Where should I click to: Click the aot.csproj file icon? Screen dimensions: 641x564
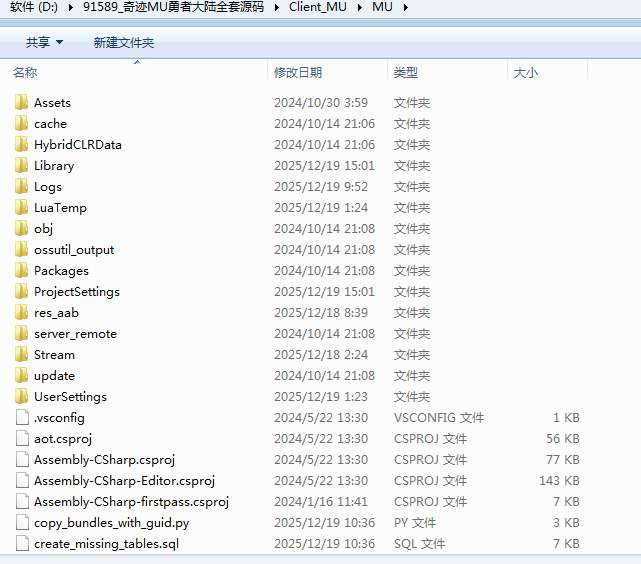click(22, 439)
